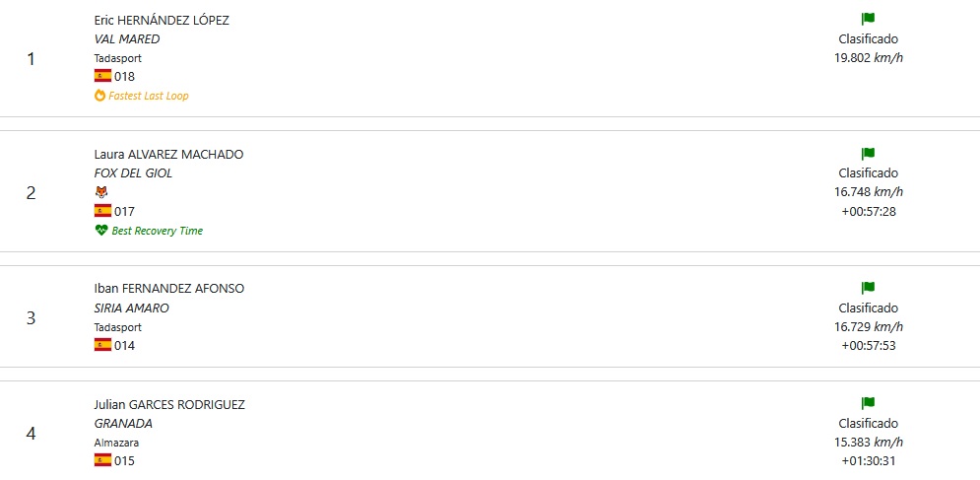Select the horse name SIRIA AMARO

(x=131, y=308)
